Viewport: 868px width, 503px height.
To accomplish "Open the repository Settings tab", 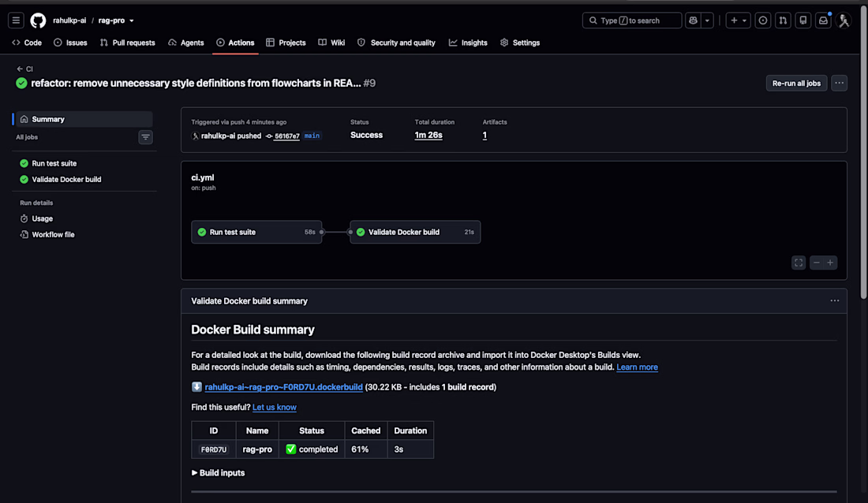I will (520, 43).
